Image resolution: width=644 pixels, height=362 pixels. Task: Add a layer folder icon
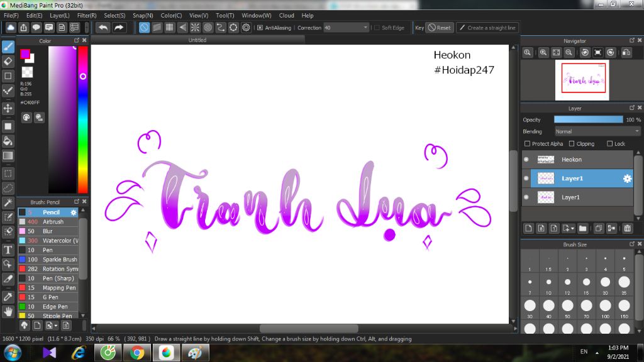[x=582, y=228]
